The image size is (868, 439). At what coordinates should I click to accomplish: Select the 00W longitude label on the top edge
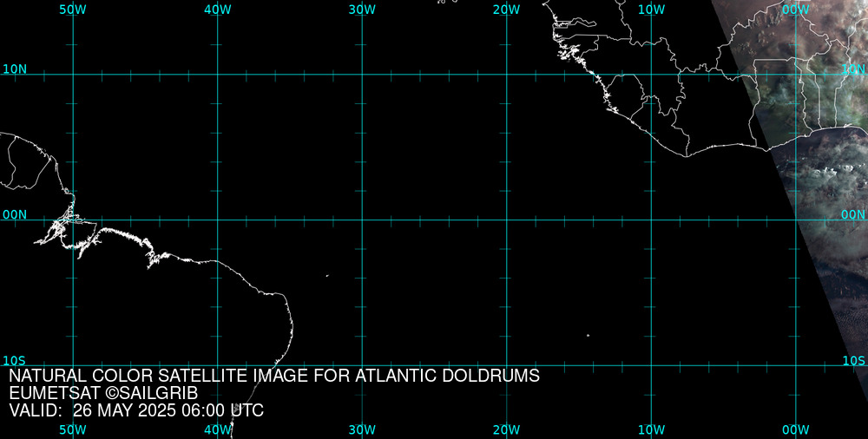(795, 10)
